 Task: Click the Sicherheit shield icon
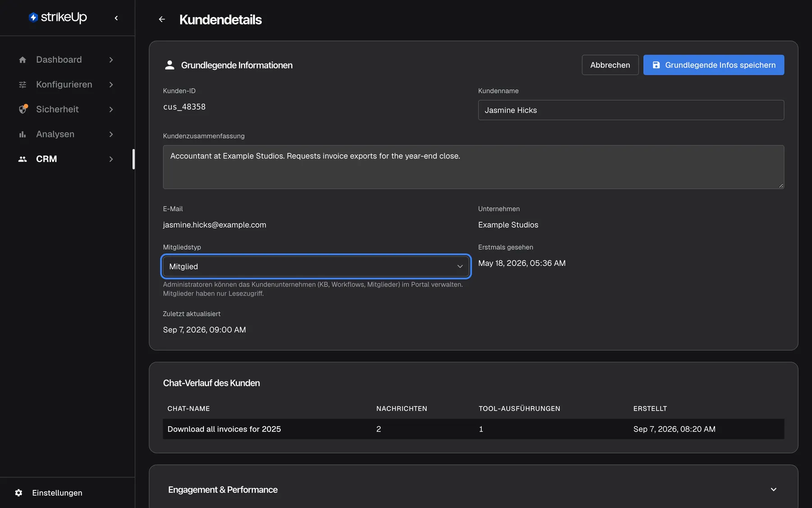coord(23,109)
